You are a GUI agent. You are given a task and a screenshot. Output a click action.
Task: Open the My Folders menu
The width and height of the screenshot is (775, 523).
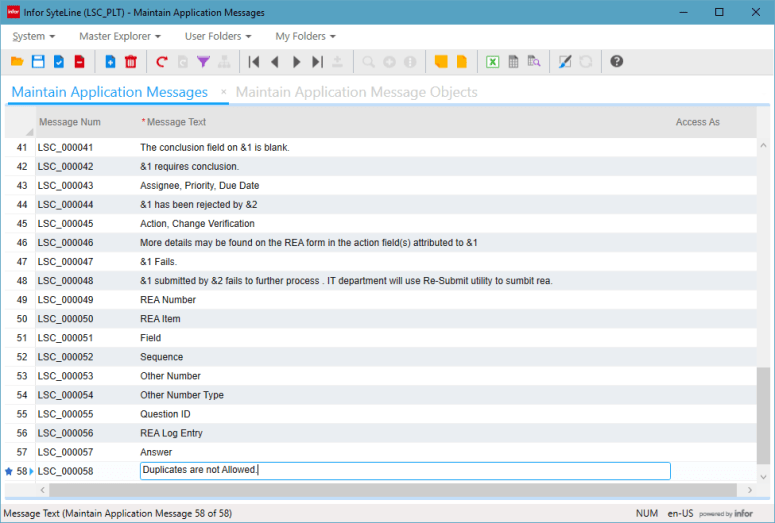[x=305, y=37]
